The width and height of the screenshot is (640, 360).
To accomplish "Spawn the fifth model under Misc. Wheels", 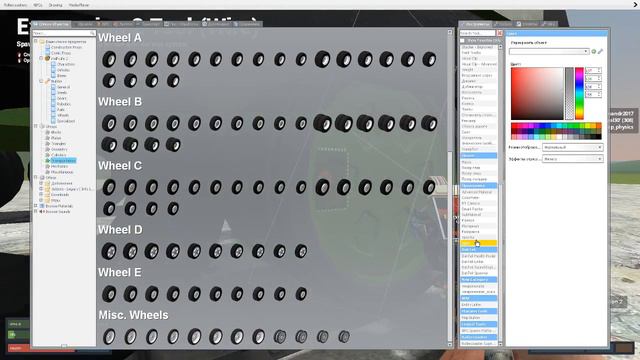I will [x=194, y=337].
